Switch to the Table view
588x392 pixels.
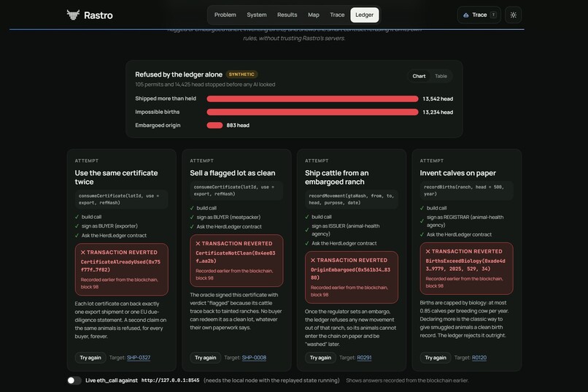pos(441,76)
